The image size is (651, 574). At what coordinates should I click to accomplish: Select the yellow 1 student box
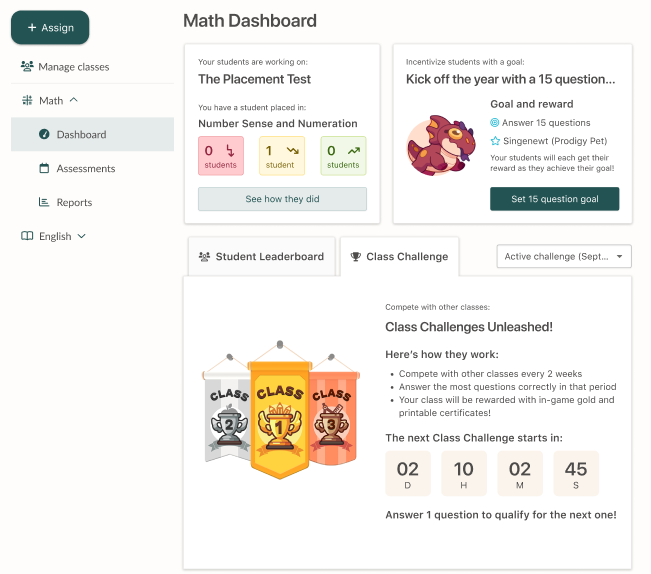[282, 156]
